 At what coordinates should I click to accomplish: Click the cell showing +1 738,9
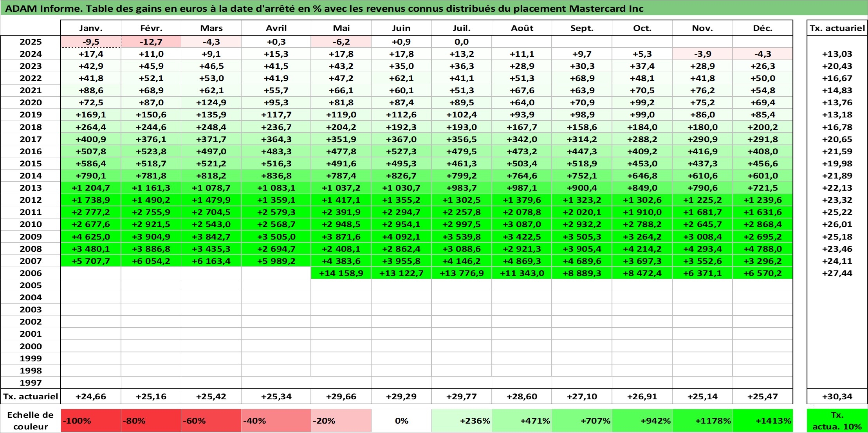pyautogui.click(x=91, y=200)
